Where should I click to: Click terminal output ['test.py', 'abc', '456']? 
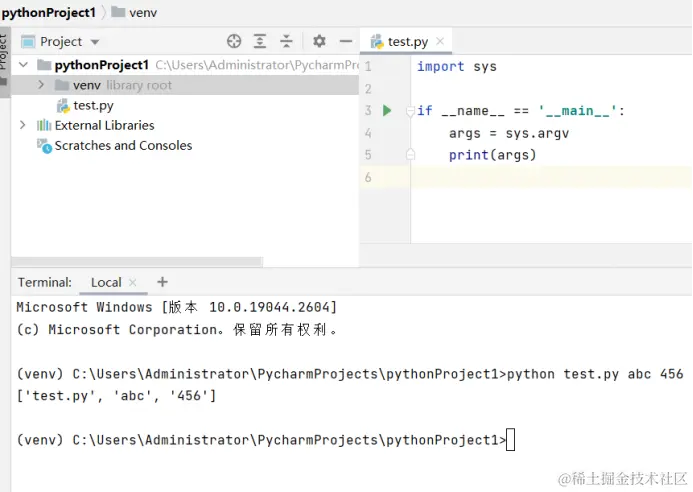(x=117, y=395)
